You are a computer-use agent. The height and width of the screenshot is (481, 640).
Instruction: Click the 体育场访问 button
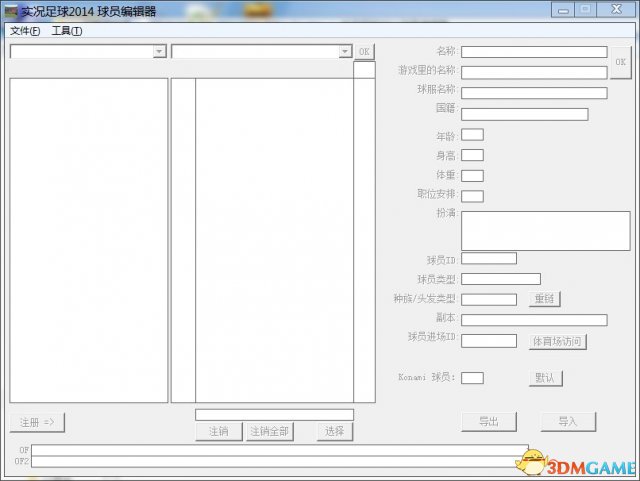point(557,341)
